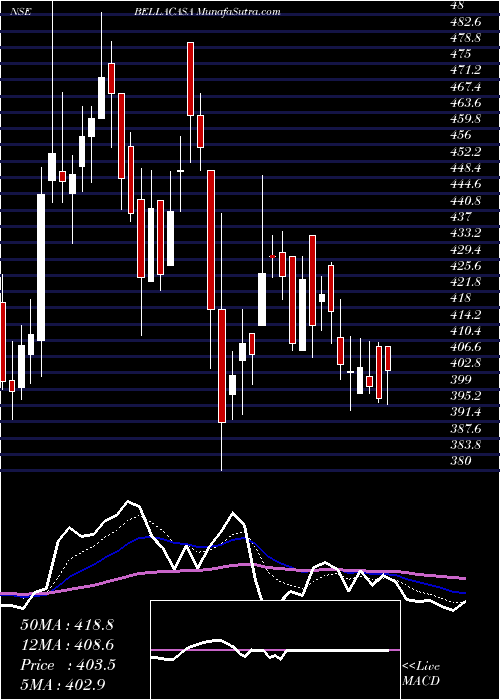Click the 463.6 price axis label

[x=467, y=103]
